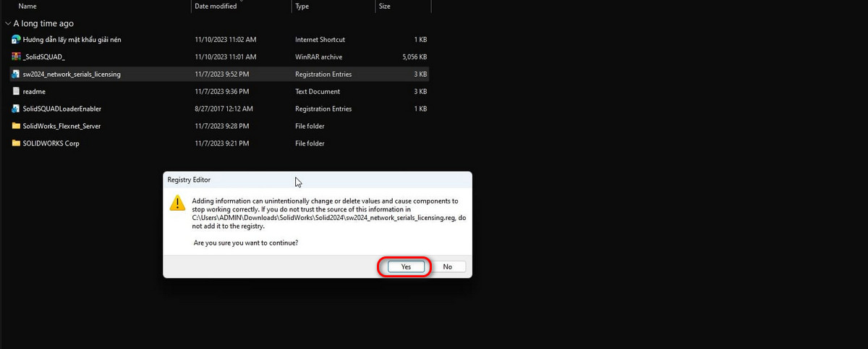Click the sw2024_network_serials_licensing registry file icon
The height and width of the screenshot is (349, 868).
click(x=16, y=74)
